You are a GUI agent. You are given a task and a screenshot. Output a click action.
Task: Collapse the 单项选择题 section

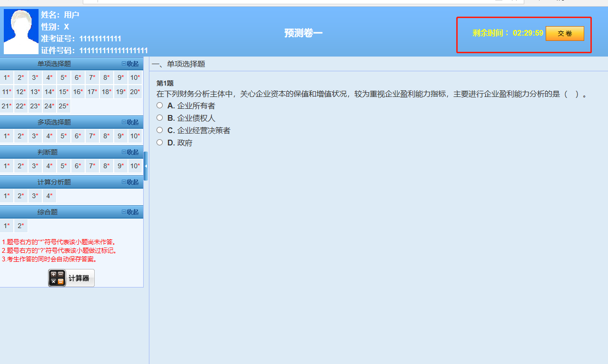point(130,64)
